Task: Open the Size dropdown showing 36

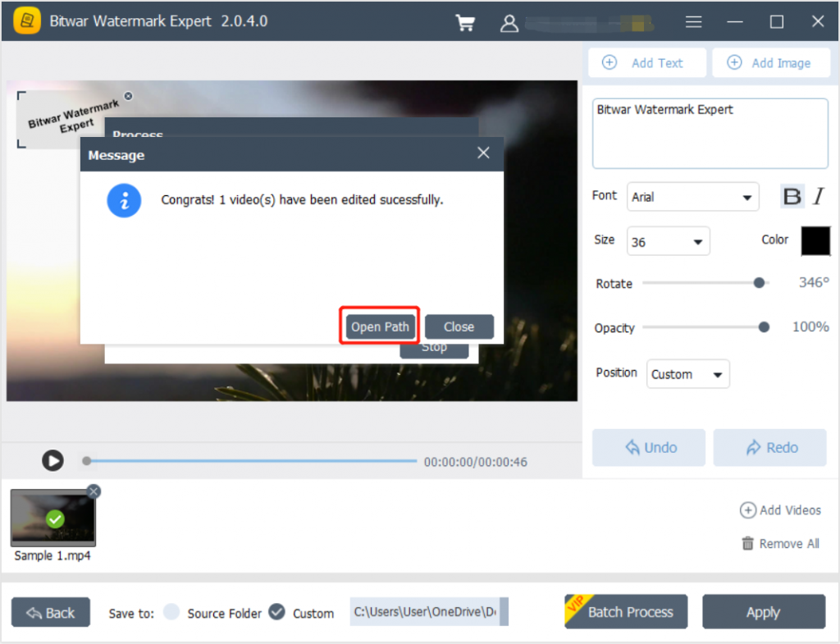Action: pos(668,240)
